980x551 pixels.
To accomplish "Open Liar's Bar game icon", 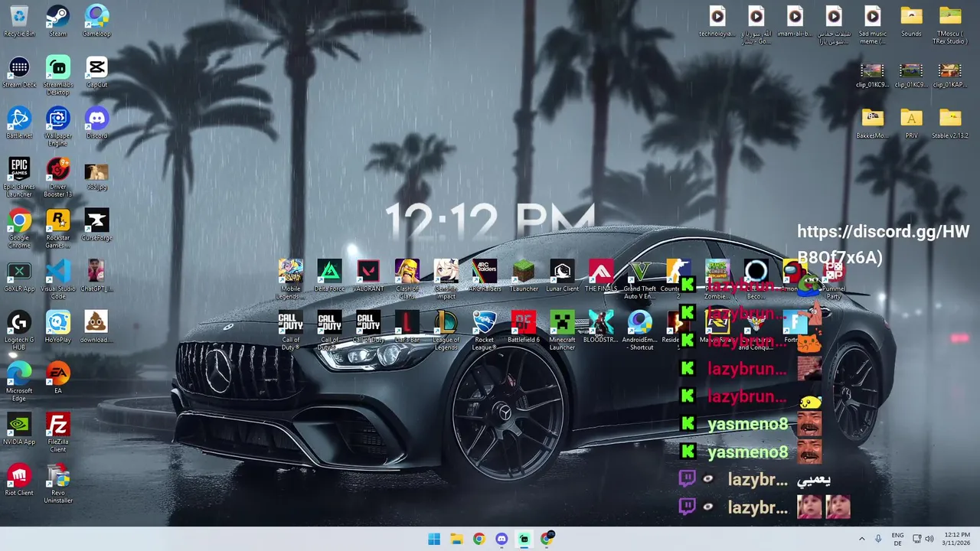I will (407, 327).
